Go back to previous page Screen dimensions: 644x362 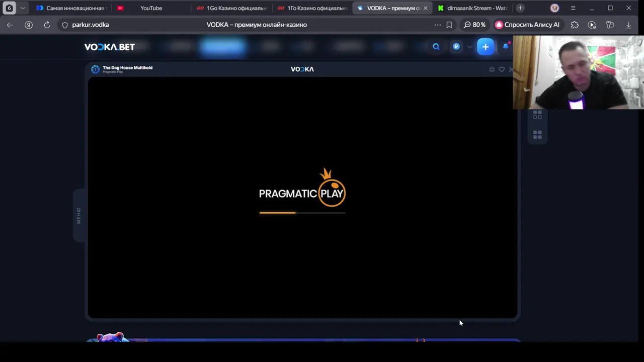click(10, 25)
